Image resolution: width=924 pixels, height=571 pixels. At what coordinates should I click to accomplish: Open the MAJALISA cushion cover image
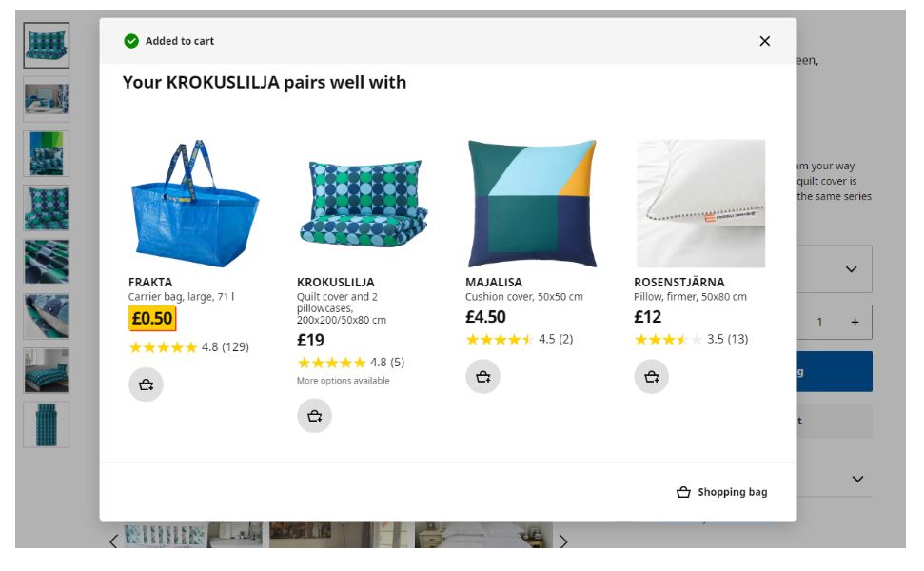tap(532, 204)
